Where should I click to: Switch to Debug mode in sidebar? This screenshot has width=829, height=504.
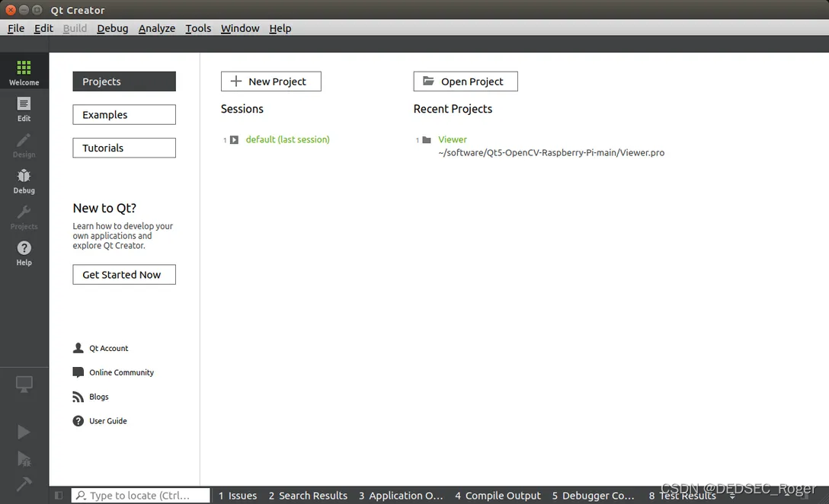click(x=24, y=181)
